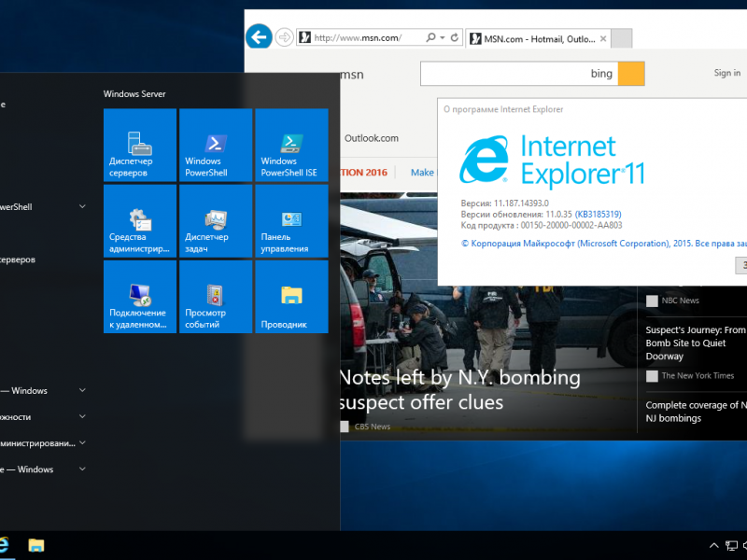Open 'Notes left by N.Y. bombing' headline
This screenshot has width=747, height=560.
click(459, 389)
